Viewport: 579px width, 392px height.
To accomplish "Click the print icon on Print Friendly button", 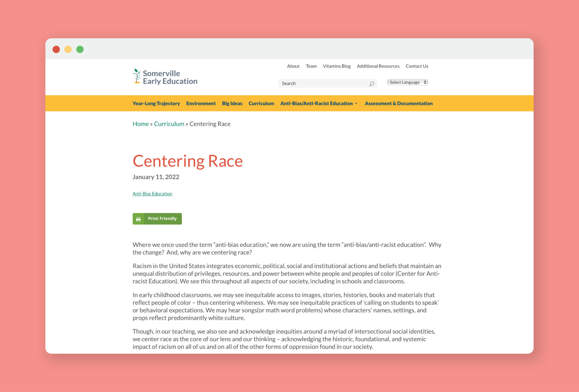I will [139, 219].
